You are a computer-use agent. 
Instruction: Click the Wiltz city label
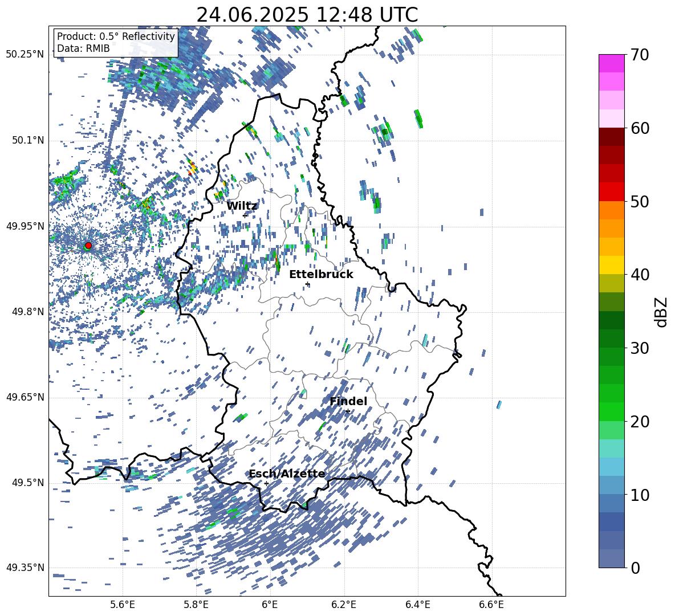(242, 206)
